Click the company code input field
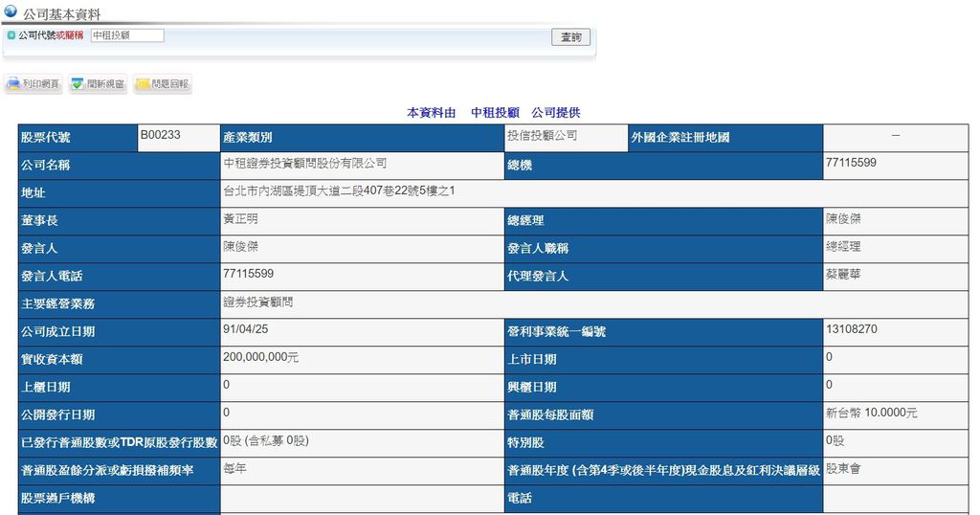Viewport: 980px width, 515px height. [x=127, y=35]
